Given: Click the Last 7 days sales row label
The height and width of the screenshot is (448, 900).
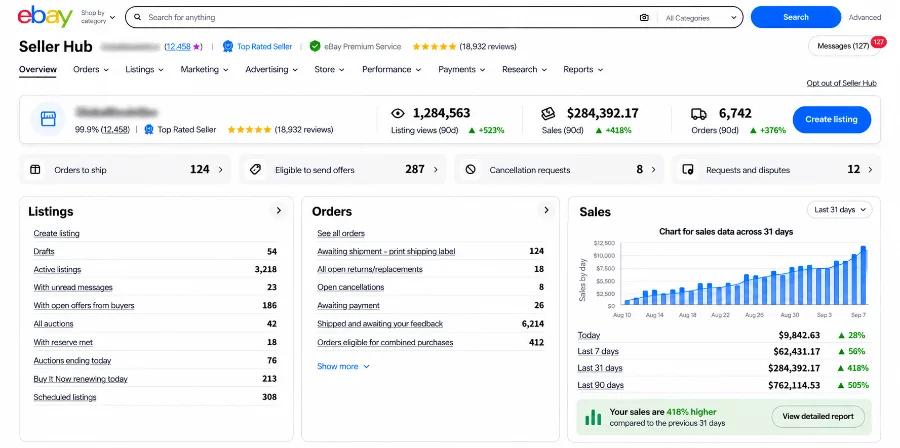Looking at the screenshot, I should (x=598, y=352).
